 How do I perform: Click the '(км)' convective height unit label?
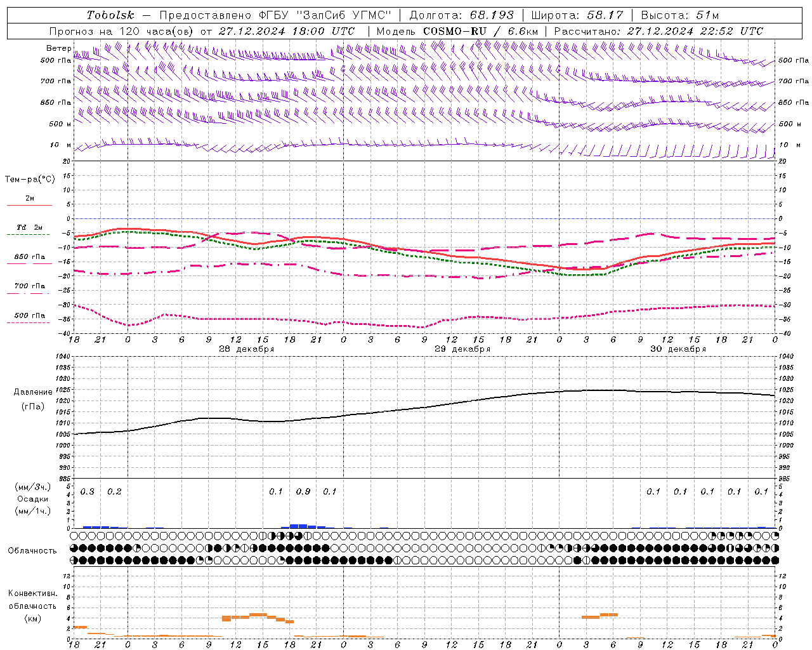(33, 618)
